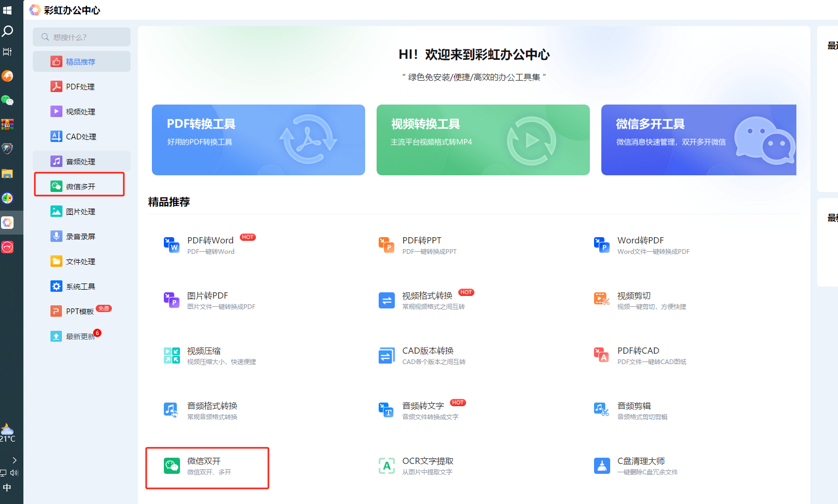Open the 视频处理 sidebar category
The image size is (838, 504).
coord(82,111)
